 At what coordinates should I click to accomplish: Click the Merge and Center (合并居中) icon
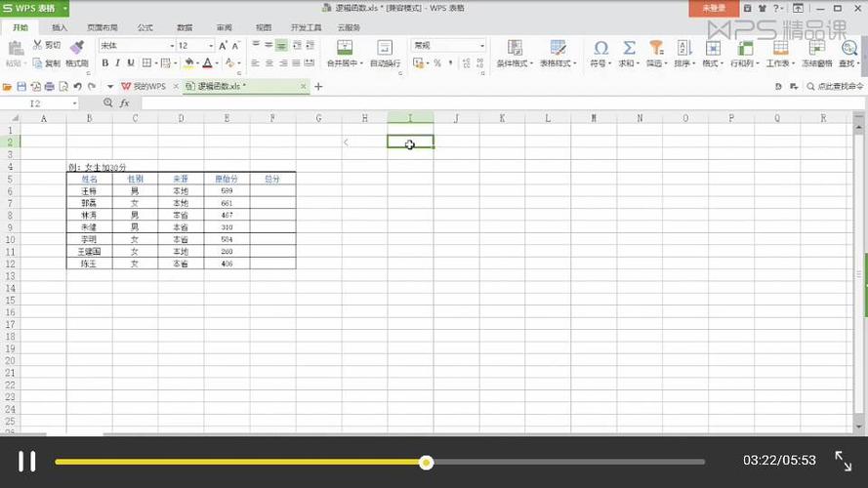[x=345, y=48]
